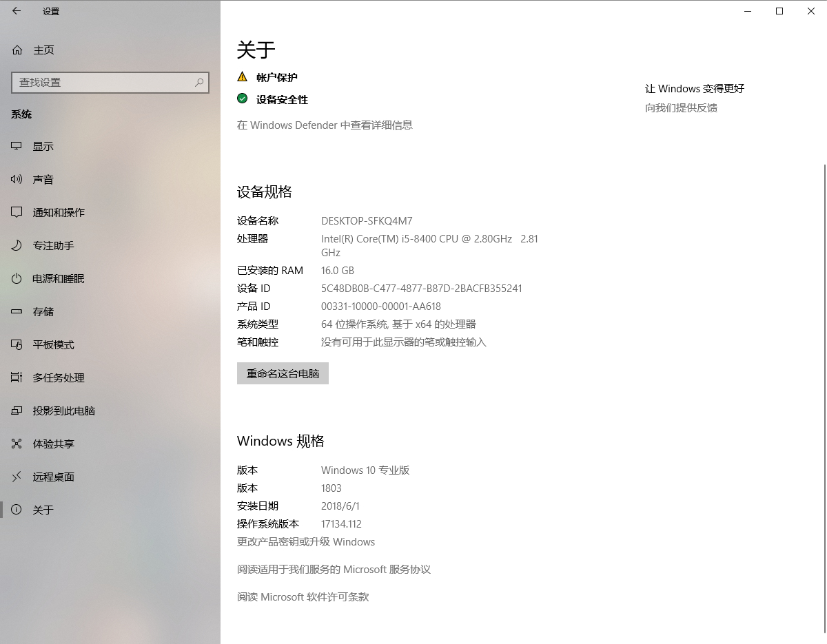The image size is (827, 644).
Task: Open the 声音 settings page
Action: (x=110, y=180)
